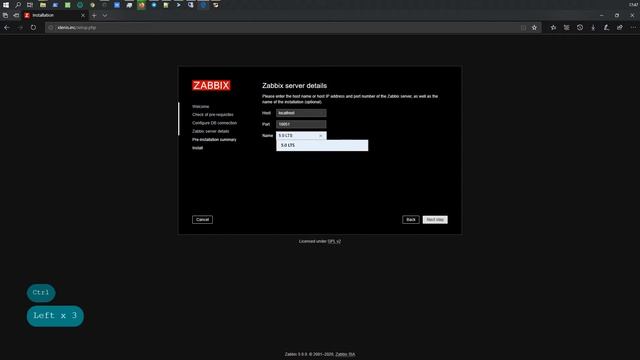Close the Installation tab
Screen dimensions: 640x360
click(x=83, y=15)
